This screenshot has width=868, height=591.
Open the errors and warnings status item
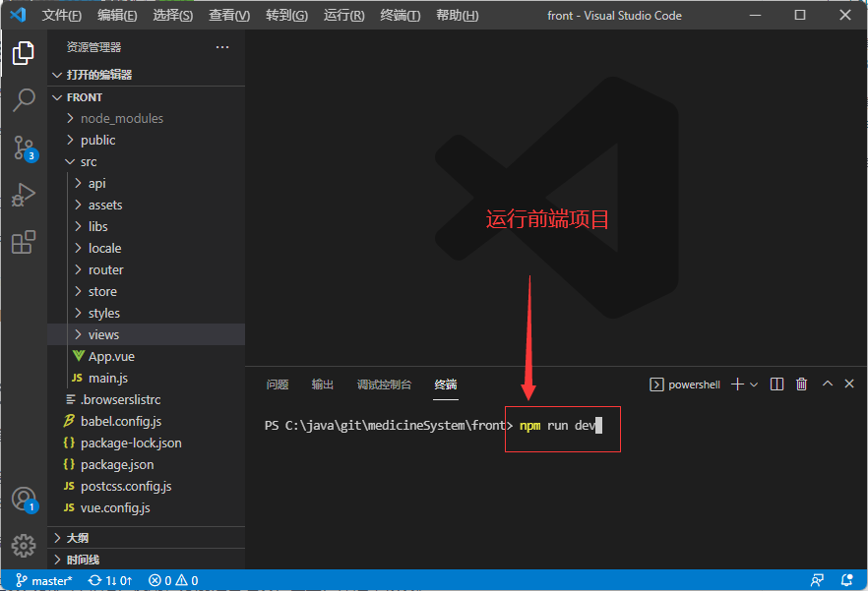pyautogui.click(x=173, y=580)
